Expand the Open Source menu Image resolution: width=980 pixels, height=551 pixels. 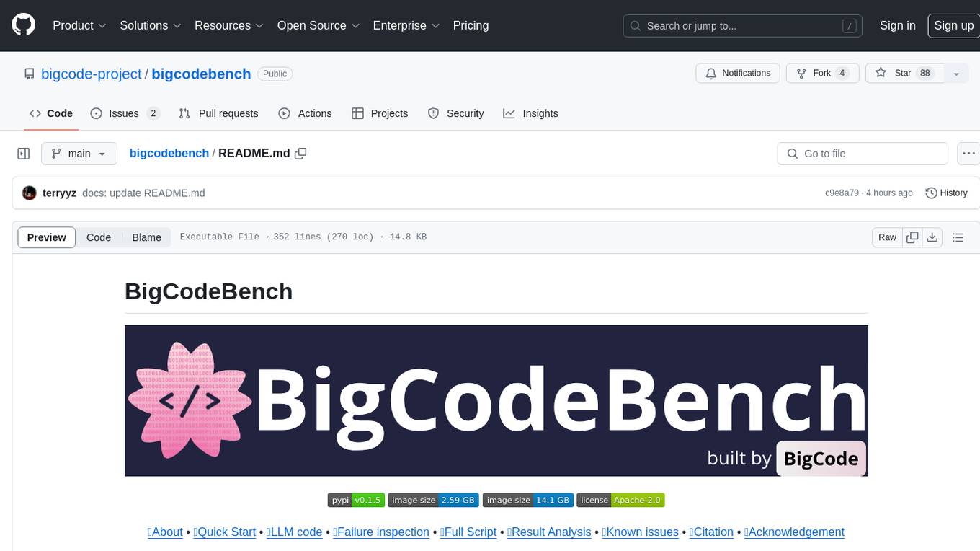coord(318,25)
